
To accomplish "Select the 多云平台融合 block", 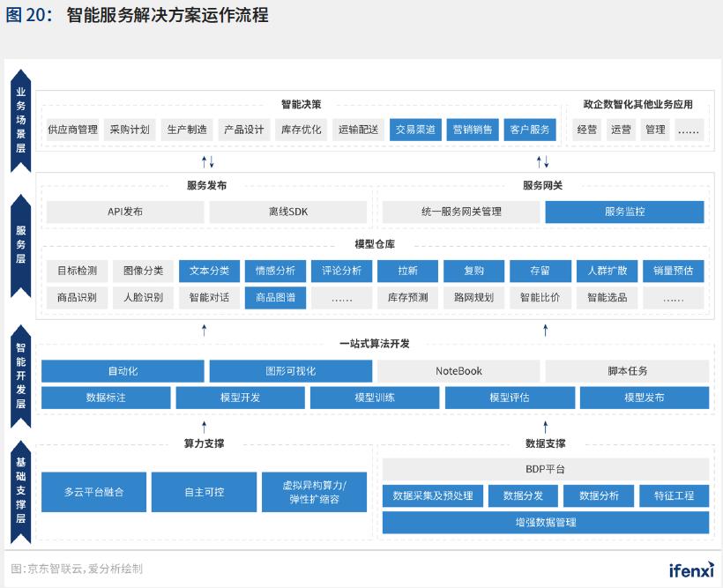I will coord(93,492).
